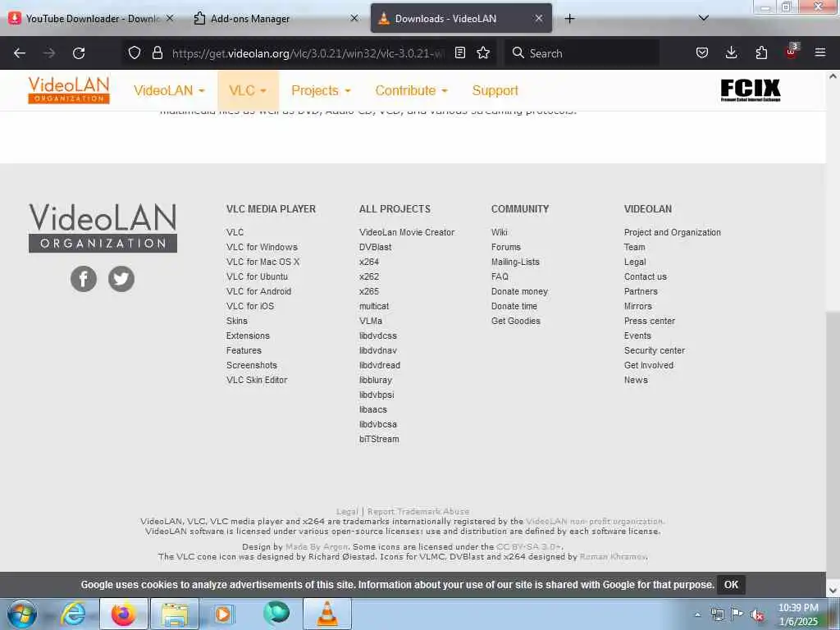
Task: Show hidden tray icons arrow
Action: pos(697,615)
